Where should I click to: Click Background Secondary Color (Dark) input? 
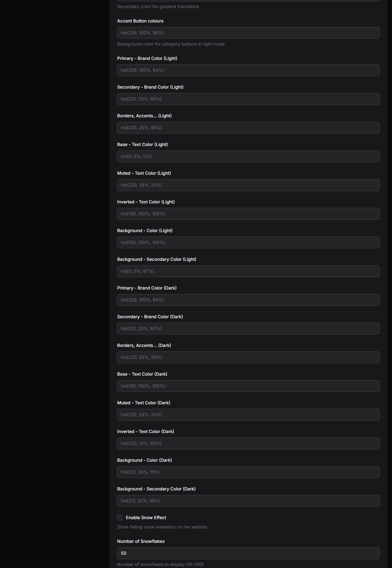[x=248, y=501]
